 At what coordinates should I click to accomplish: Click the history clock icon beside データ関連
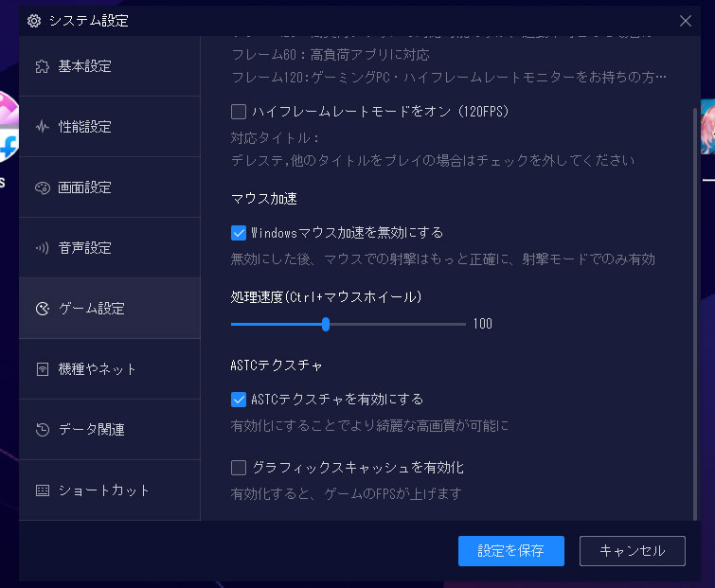pyautogui.click(x=42, y=430)
